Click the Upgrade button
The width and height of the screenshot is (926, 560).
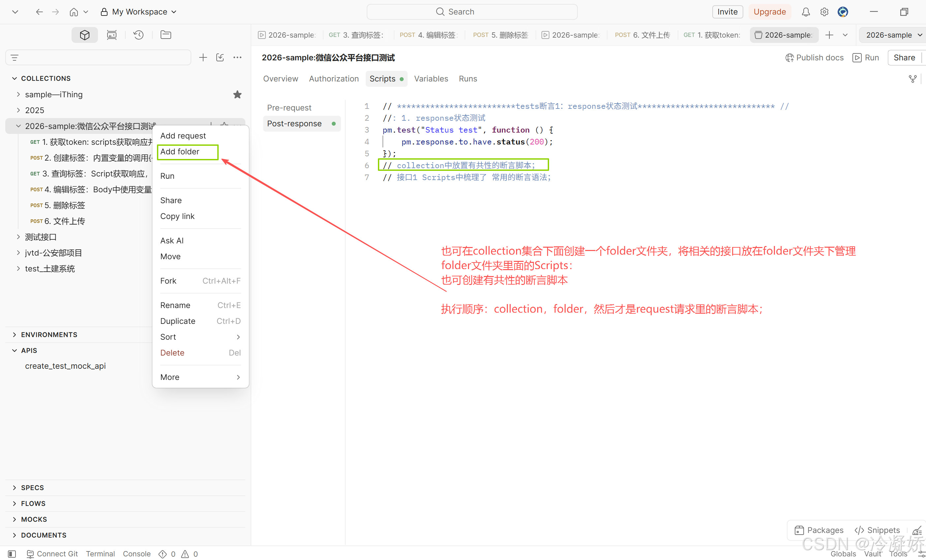tap(769, 12)
